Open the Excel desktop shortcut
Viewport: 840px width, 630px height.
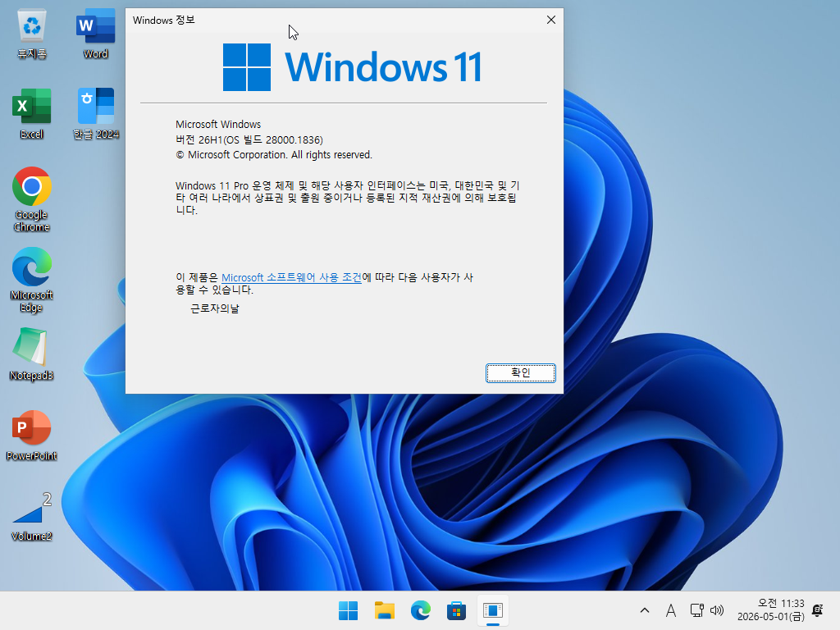(32, 114)
